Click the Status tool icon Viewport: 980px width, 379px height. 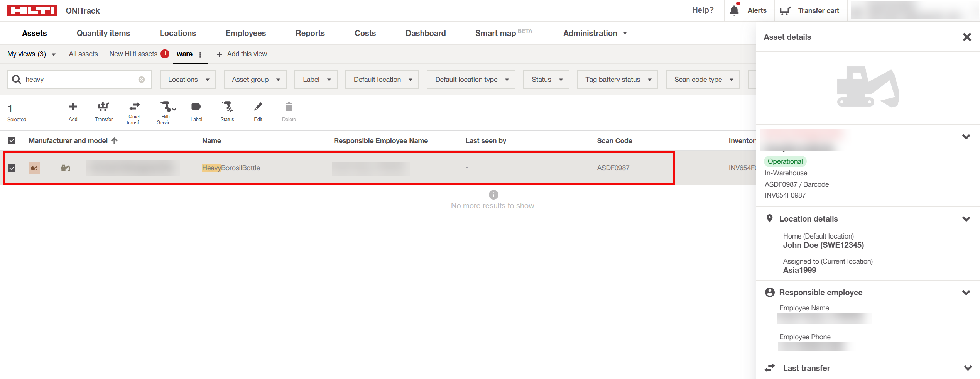pos(227,107)
